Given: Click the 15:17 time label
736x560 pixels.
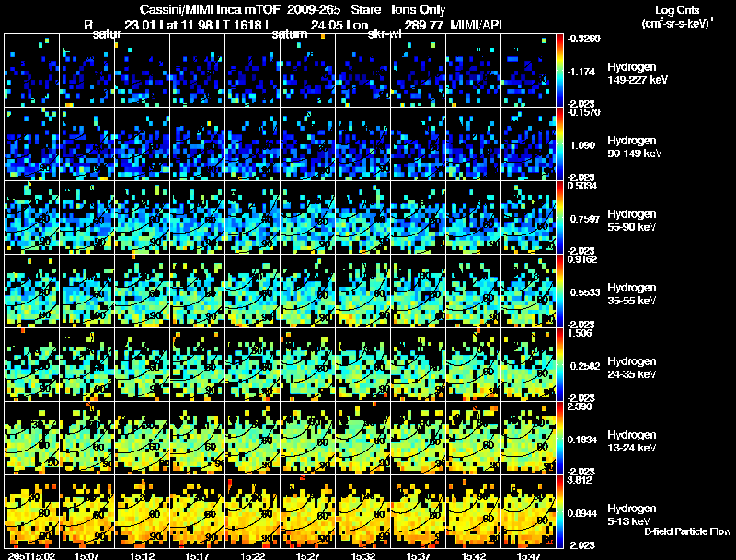Looking at the screenshot, I should (x=197, y=556).
